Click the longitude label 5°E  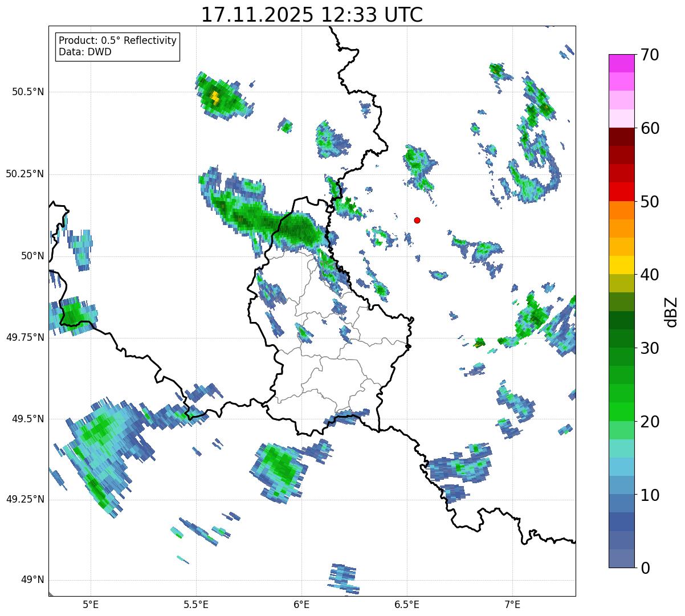coord(91,604)
